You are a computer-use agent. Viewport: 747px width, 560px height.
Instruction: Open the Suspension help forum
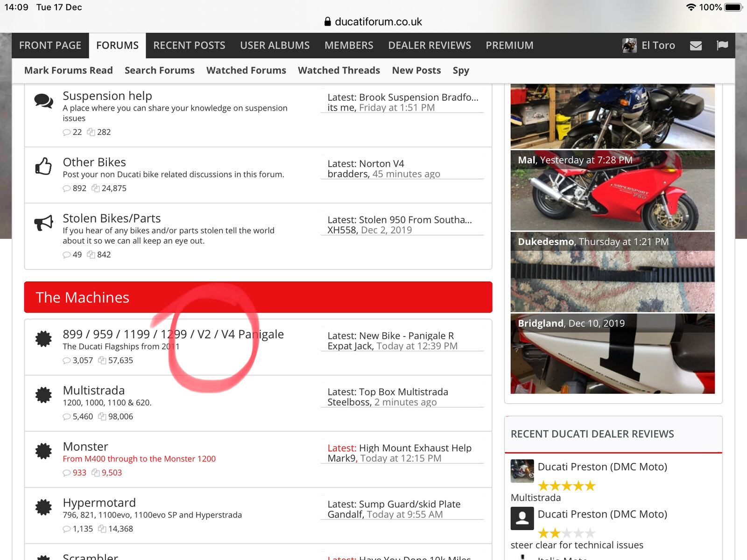tap(107, 96)
